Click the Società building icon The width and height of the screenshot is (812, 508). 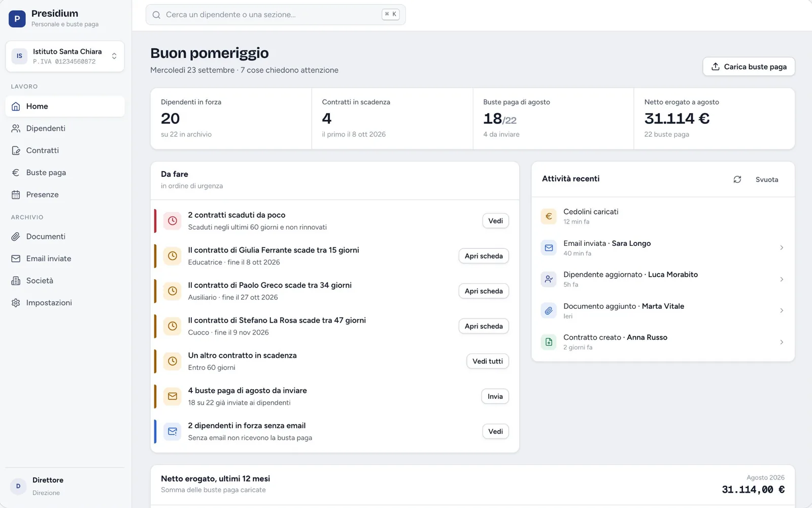(16, 280)
